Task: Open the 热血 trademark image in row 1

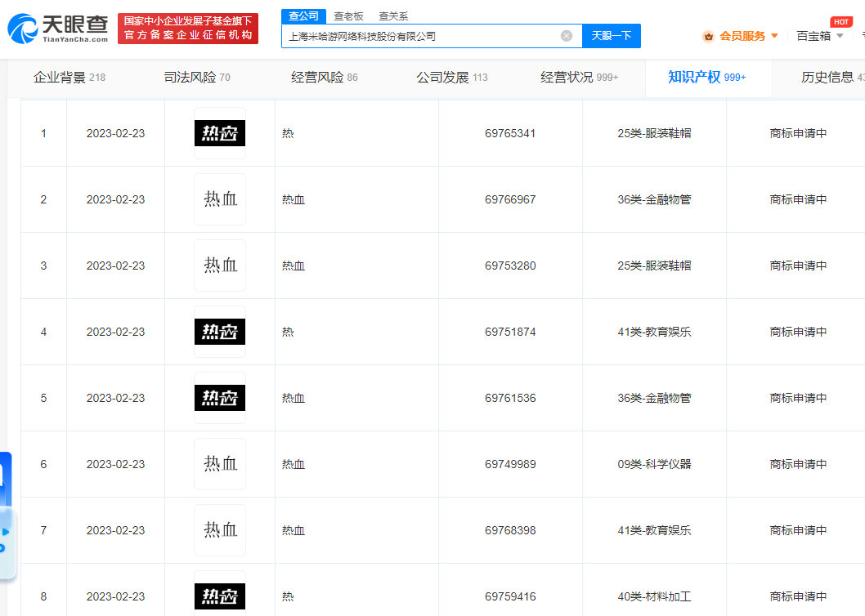Action: tap(220, 133)
